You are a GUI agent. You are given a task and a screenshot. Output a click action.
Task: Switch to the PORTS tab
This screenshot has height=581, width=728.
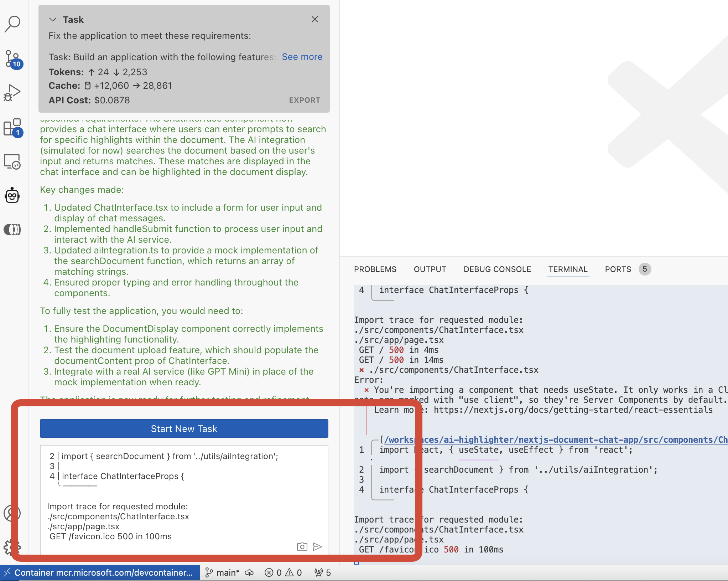618,269
